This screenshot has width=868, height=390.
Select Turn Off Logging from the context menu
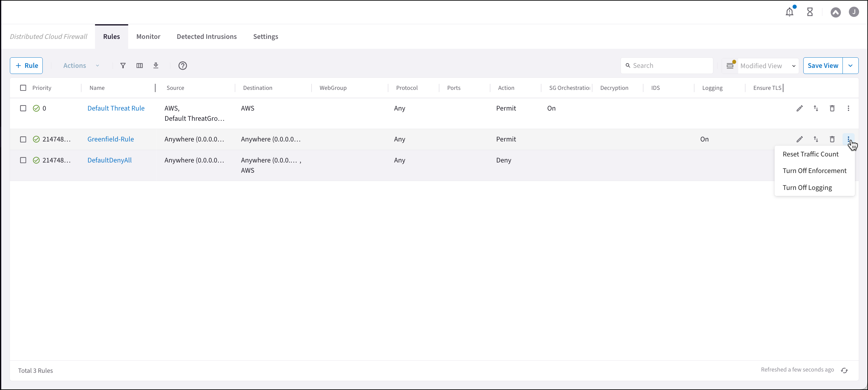pyautogui.click(x=807, y=188)
